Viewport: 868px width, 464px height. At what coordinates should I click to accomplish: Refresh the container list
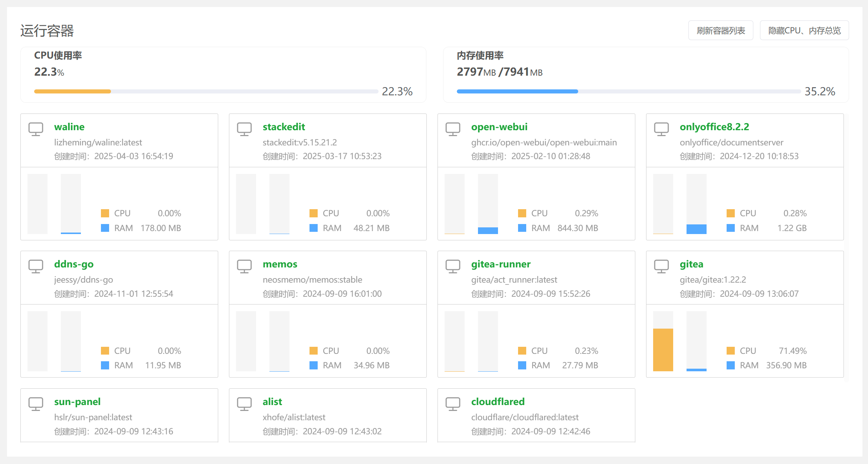720,30
